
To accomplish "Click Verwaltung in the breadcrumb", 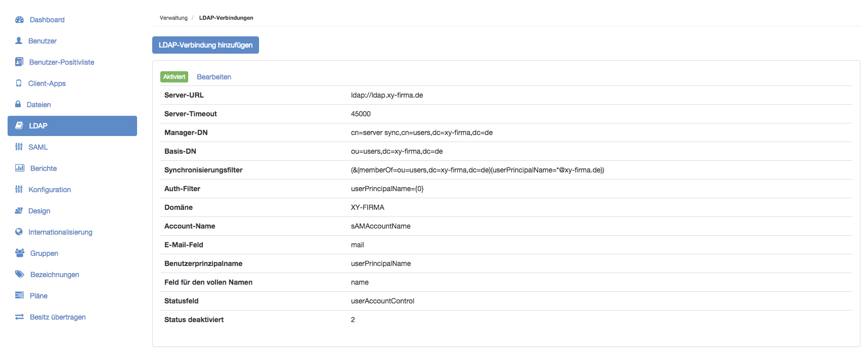I will 173,18.
